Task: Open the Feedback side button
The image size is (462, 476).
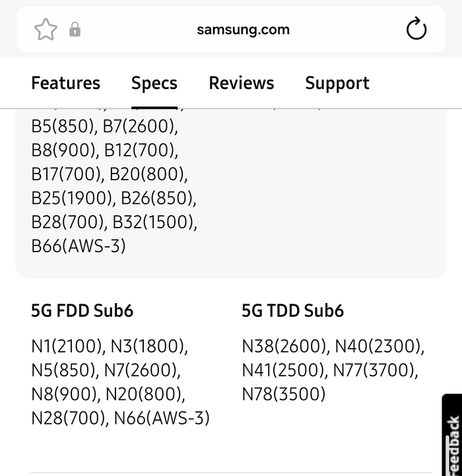Action: click(452, 435)
